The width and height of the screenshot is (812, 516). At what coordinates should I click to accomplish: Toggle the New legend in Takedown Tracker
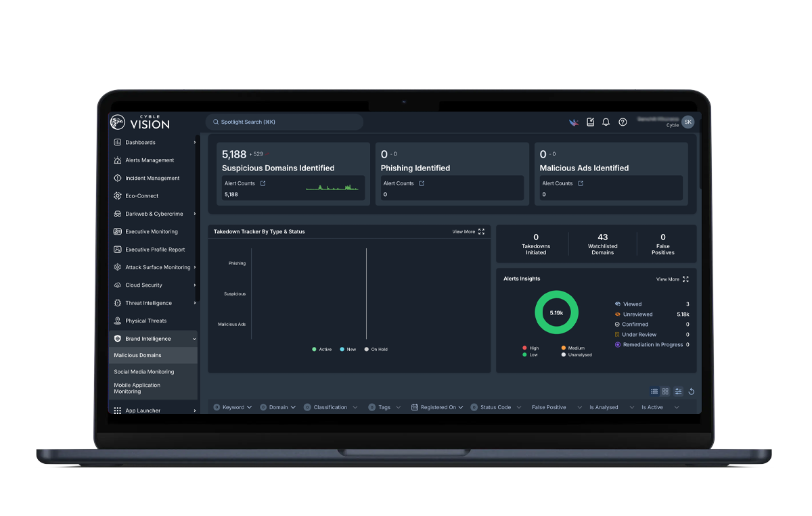click(348, 350)
